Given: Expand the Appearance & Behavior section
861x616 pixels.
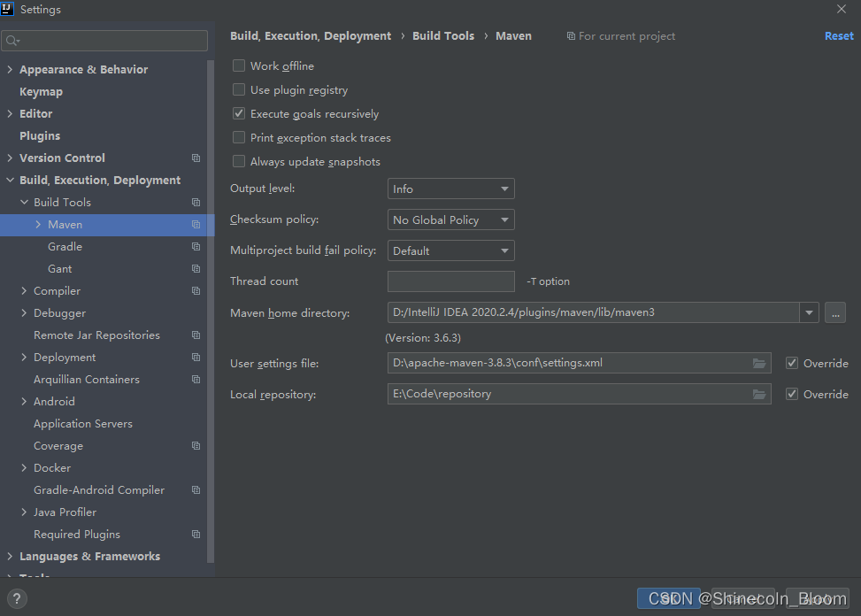Looking at the screenshot, I should [x=10, y=69].
